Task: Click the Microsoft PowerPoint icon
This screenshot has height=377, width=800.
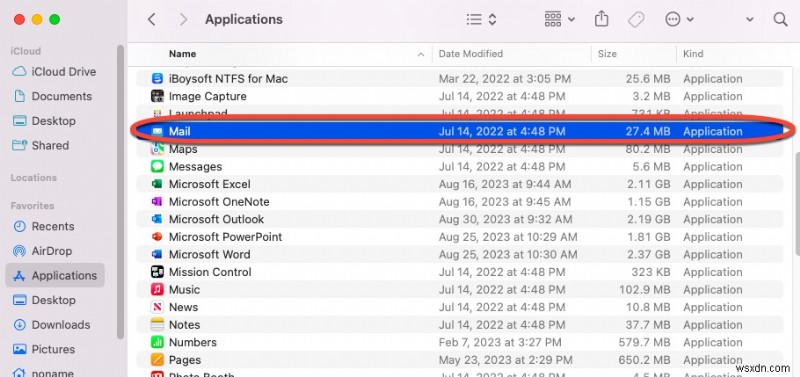Action: (157, 237)
